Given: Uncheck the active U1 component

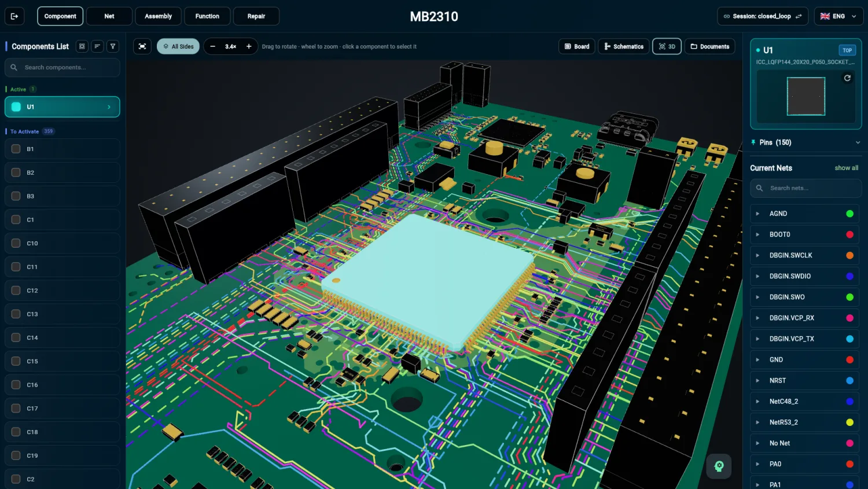Looking at the screenshot, I should [x=16, y=106].
